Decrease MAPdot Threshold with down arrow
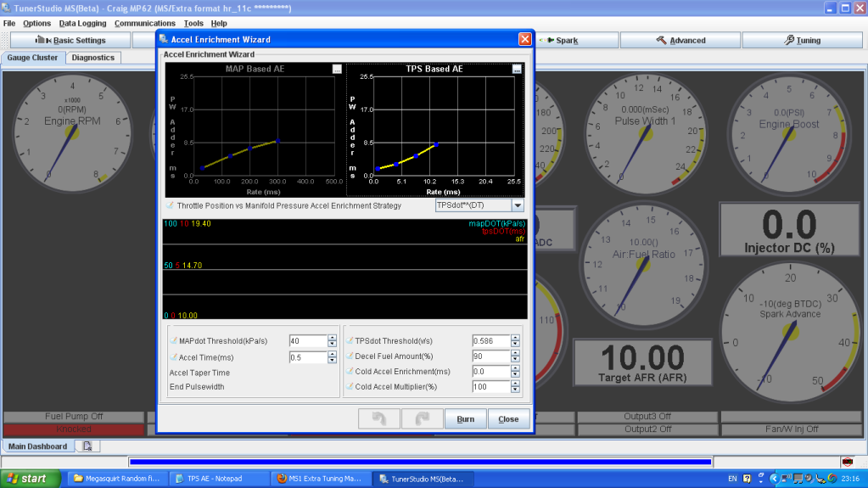This screenshot has width=868, height=488. (332, 344)
